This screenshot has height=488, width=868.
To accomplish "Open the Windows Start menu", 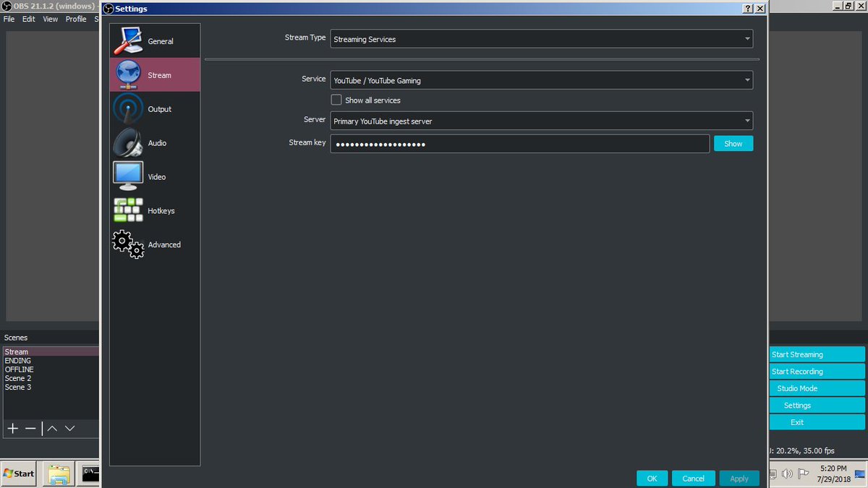I will click(x=20, y=474).
